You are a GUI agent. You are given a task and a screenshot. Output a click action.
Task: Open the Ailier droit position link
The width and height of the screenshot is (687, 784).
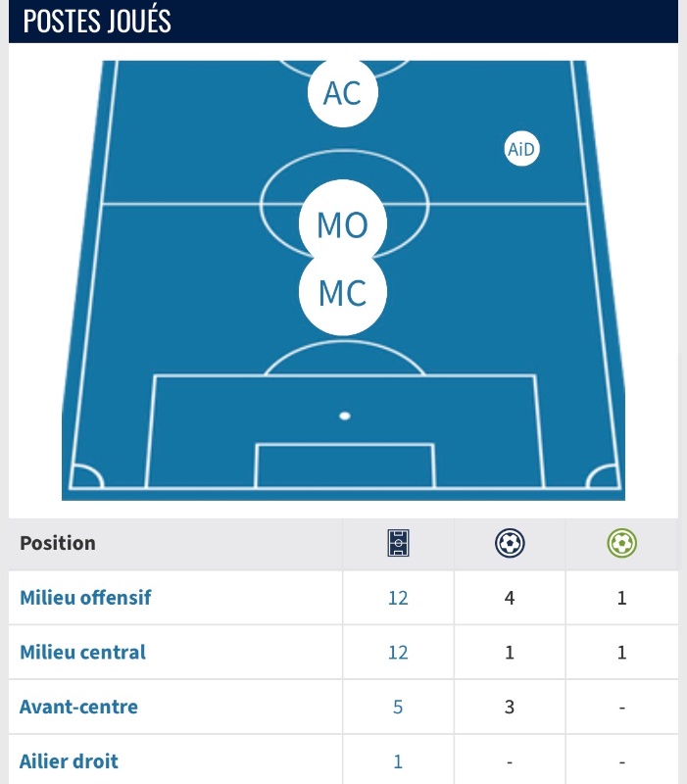[69, 761]
